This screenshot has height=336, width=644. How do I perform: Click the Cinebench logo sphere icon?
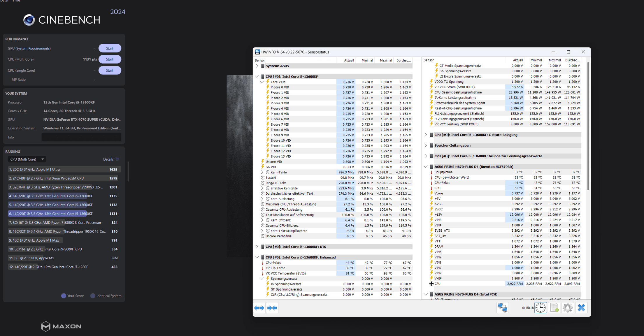pyautogui.click(x=29, y=20)
